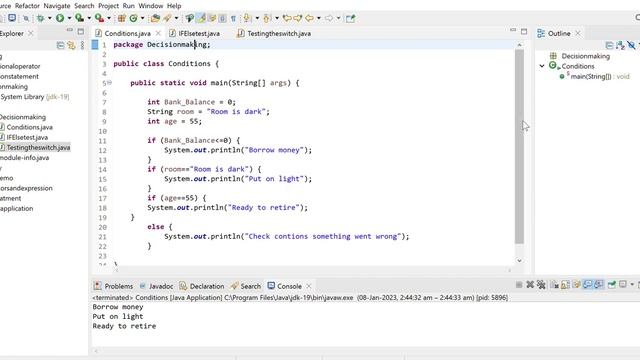Switch to Testingtheswitch.java editor tab
This screenshot has height=360, width=640.
click(x=275, y=33)
